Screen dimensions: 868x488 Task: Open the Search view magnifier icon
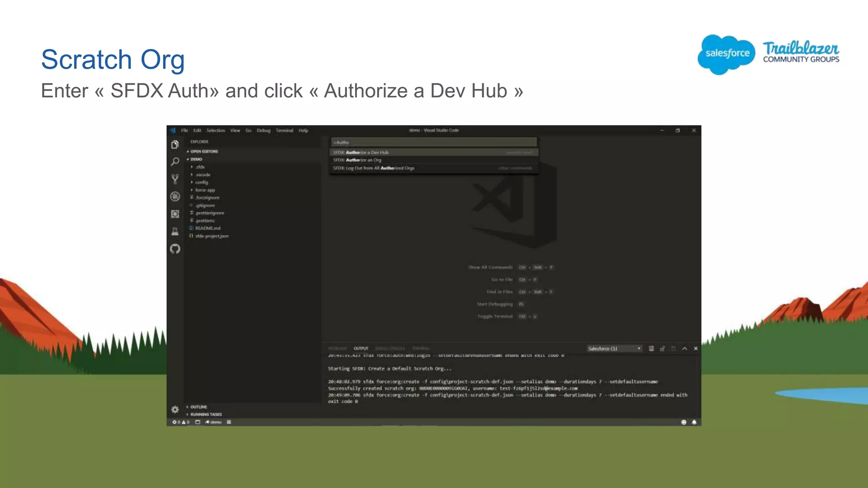[175, 162]
